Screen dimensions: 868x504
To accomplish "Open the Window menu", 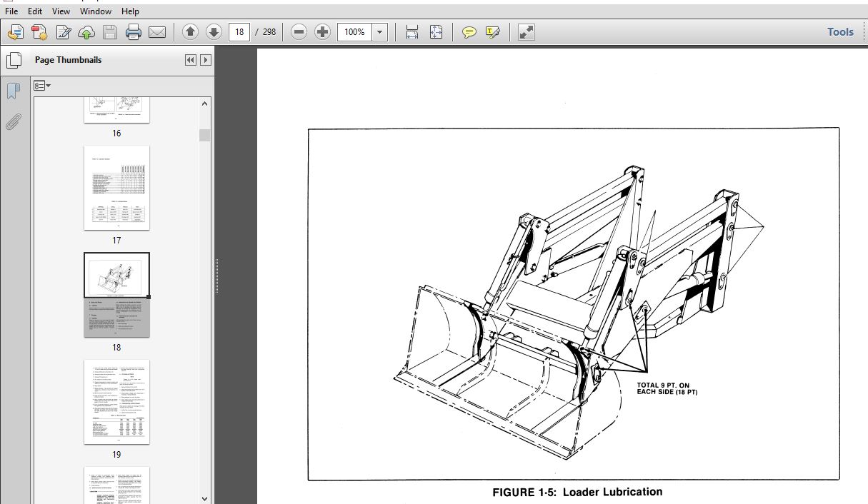I will coord(96,11).
